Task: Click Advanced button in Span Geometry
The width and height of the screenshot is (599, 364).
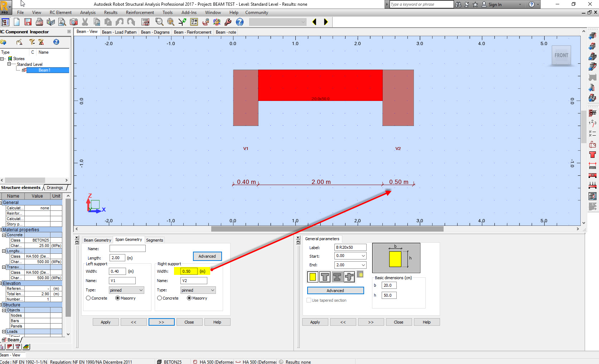Action: pyautogui.click(x=207, y=256)
